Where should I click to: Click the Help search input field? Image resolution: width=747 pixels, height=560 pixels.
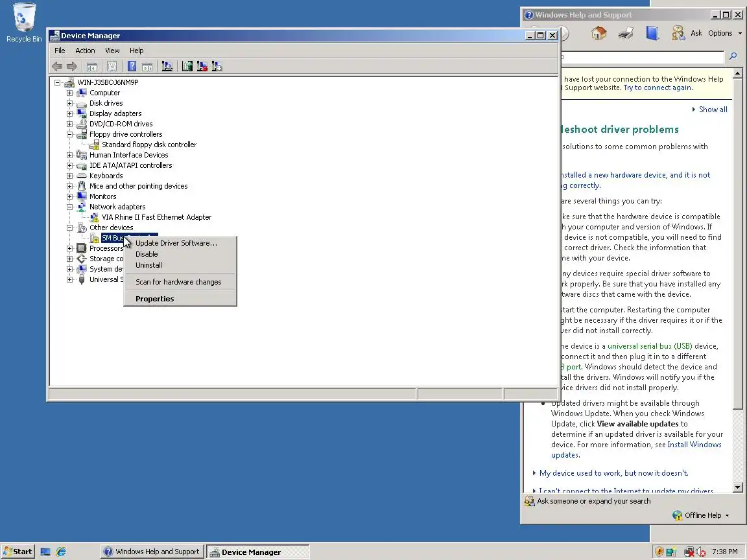coord(643,56)
